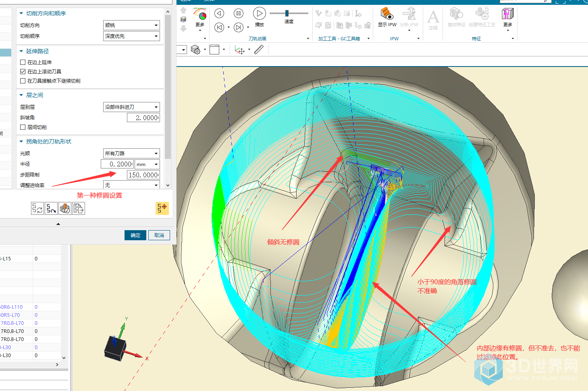Screen dimensions: 588x391
Task: Click the first tool icon in GC工具箱 group
Action: click(319, 13)
